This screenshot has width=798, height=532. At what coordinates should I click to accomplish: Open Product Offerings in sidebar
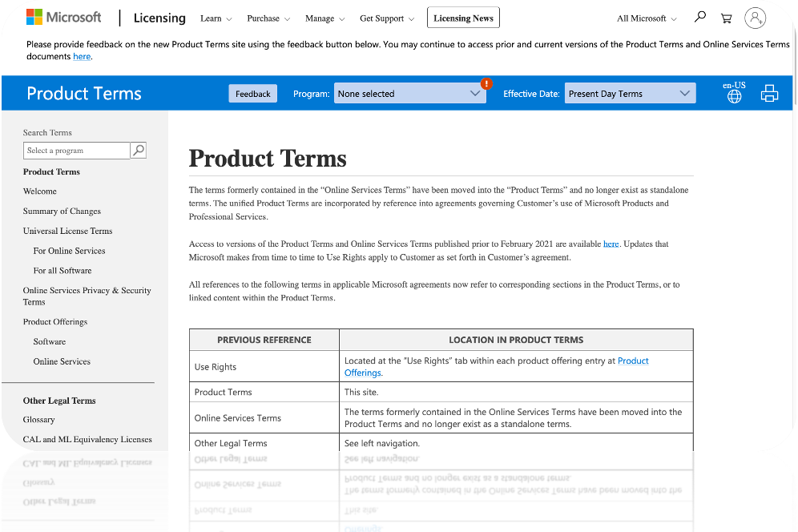coord(55,322)
